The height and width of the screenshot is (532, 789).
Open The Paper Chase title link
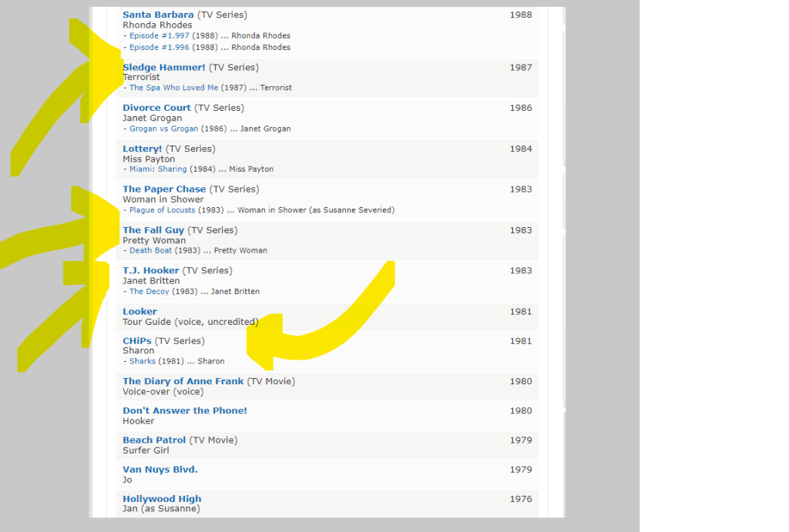tap(164, 189)
